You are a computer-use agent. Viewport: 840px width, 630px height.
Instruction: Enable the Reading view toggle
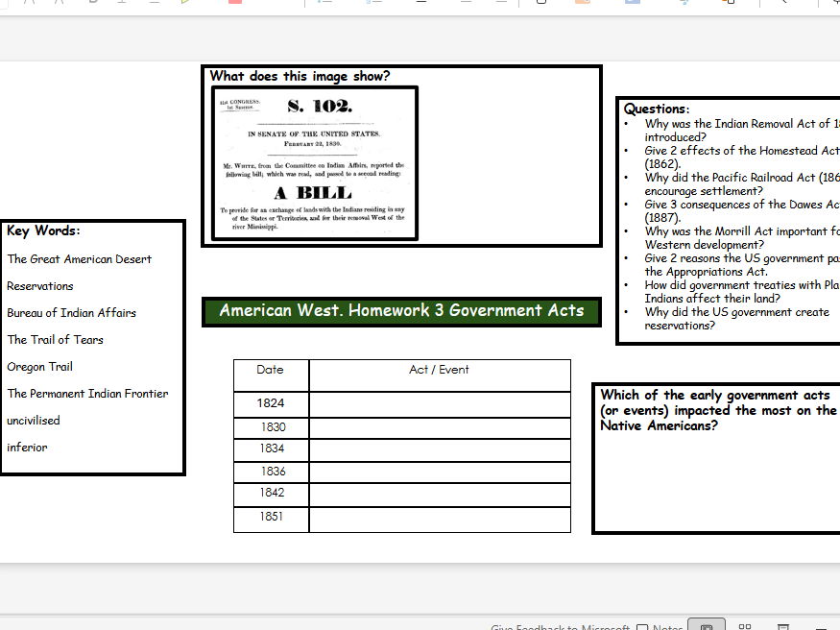click(x=783, y=626)
